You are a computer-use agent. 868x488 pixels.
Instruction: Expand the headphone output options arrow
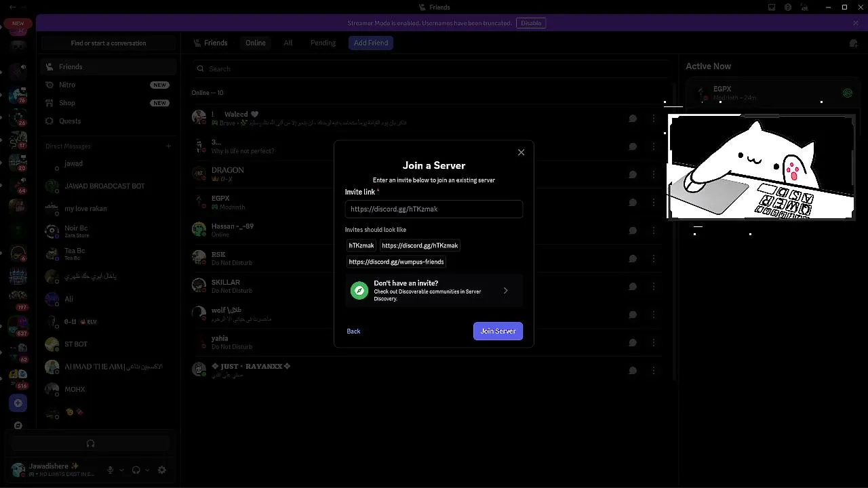[x=147, y=470]
